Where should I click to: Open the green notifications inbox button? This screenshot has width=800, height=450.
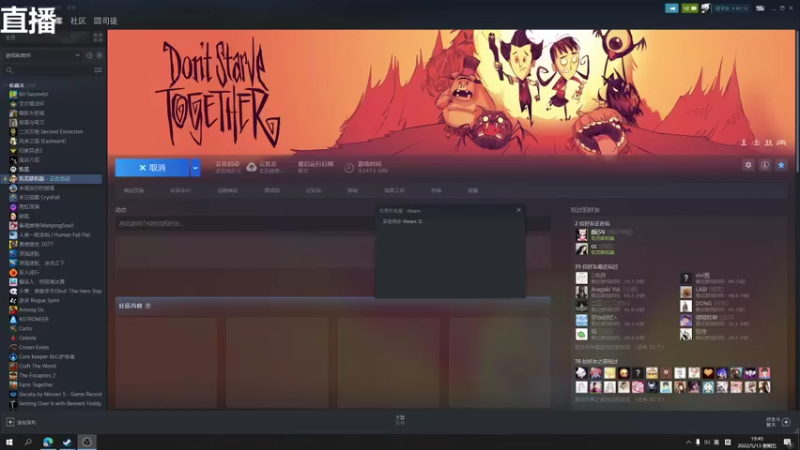click(689, 8)
